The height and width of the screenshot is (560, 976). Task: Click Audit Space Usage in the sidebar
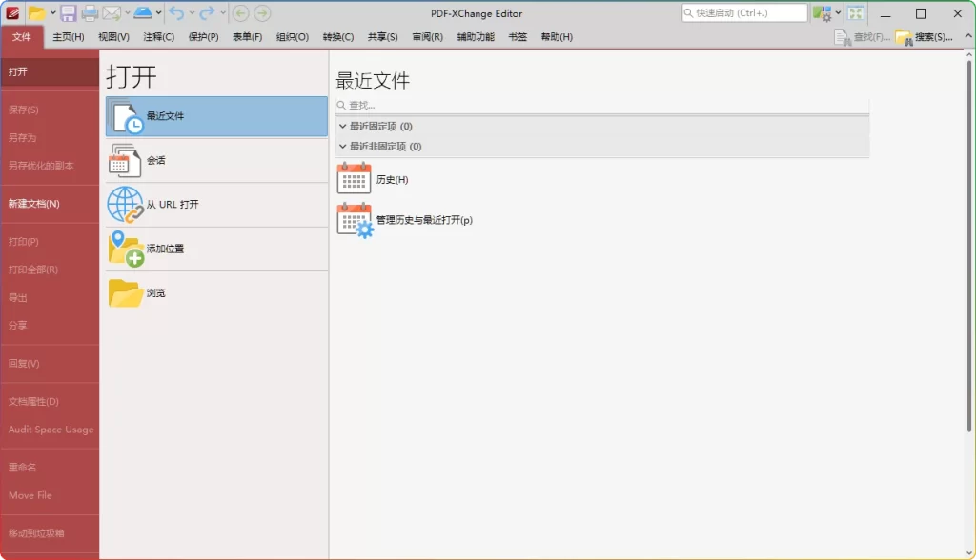click(x=51, y=429)
